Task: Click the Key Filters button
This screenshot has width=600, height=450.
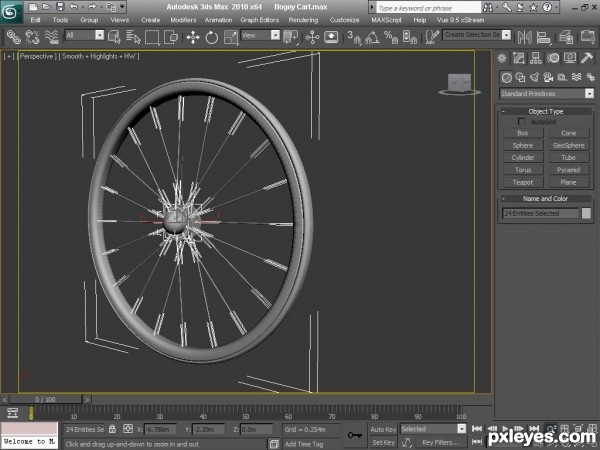Action: click(441, 442)
